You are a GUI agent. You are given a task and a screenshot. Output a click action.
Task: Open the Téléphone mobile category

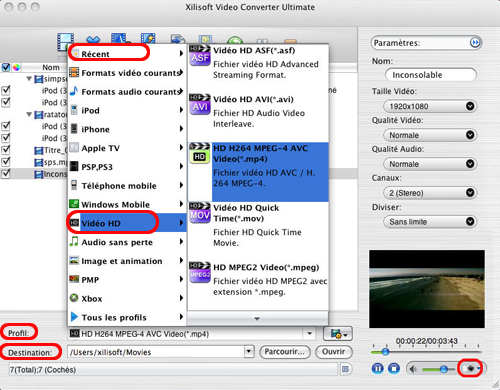127,185
